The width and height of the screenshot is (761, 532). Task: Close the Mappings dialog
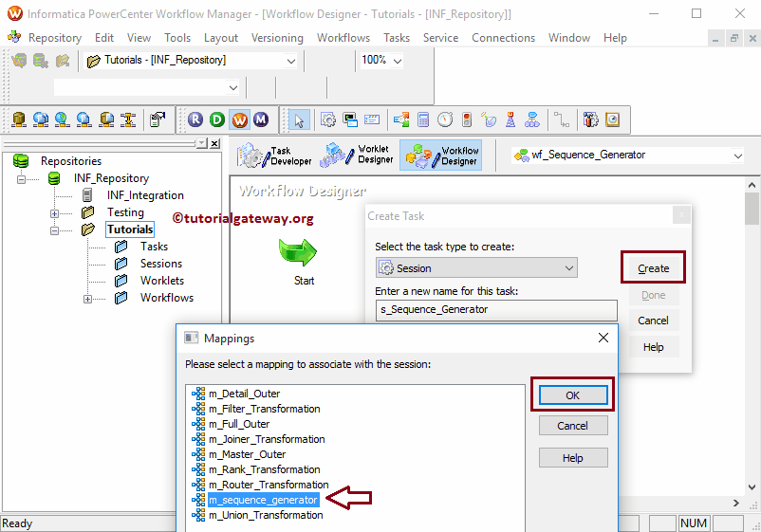(x=603, y=338)
